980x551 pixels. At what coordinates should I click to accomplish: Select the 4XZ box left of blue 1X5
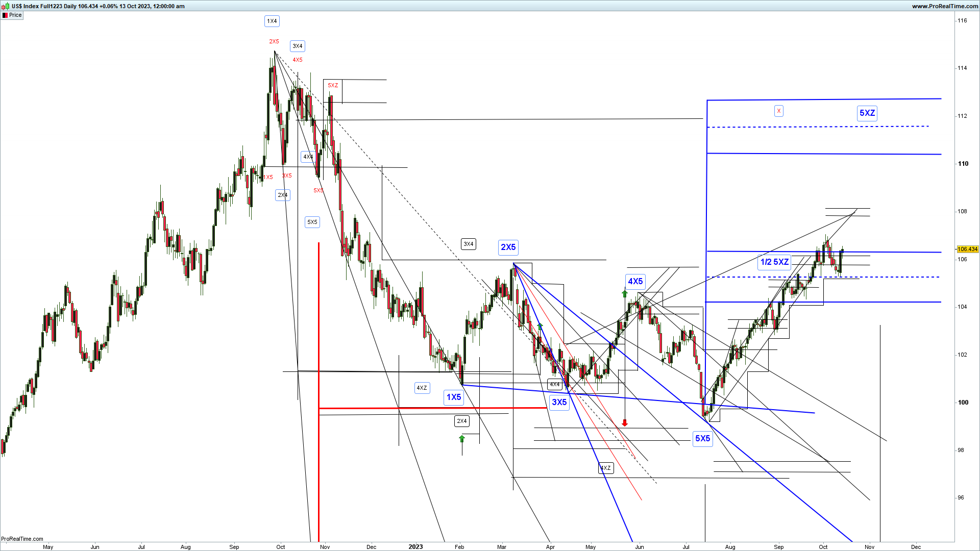[422, 388]
